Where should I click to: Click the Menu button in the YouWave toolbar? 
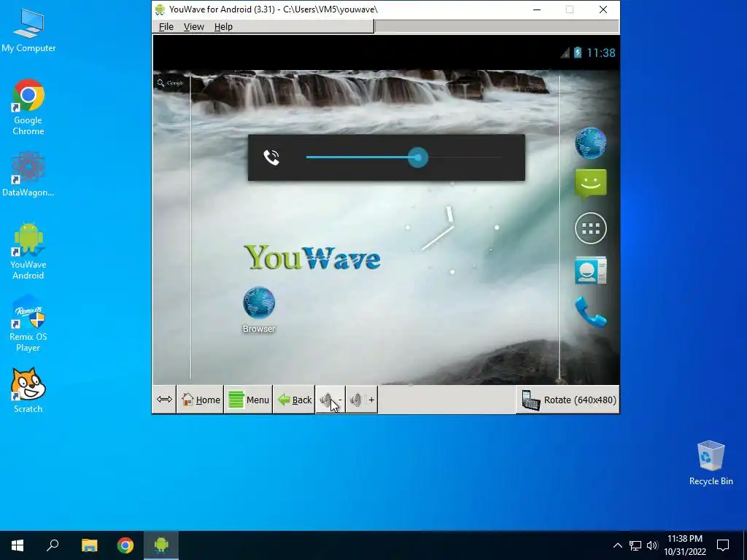pos(248,400)
